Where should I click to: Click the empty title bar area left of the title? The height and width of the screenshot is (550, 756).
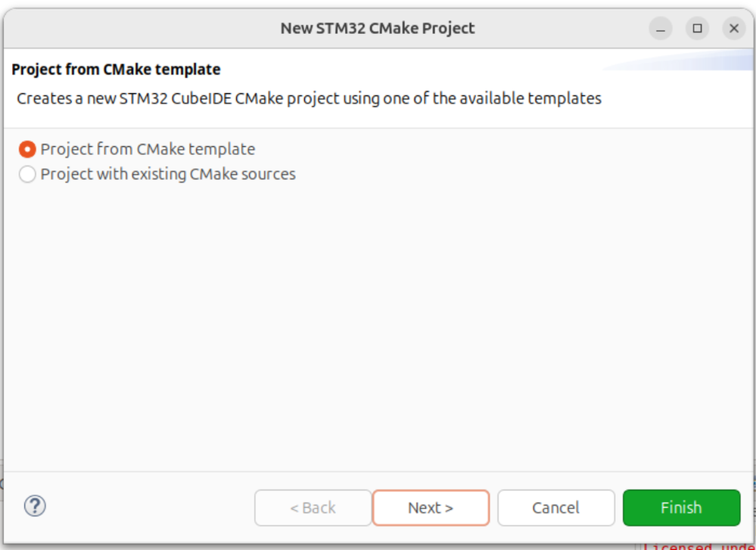[136, 29]
